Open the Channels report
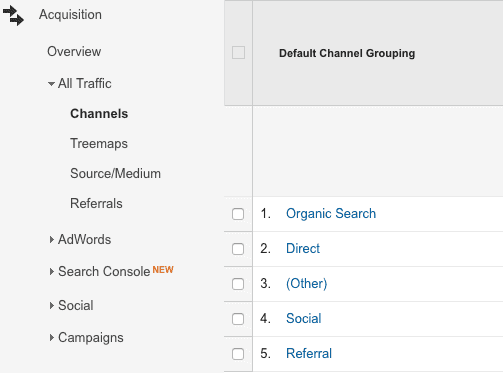The image size is (503, 373). pyautogui.click(x=99, y=114)
